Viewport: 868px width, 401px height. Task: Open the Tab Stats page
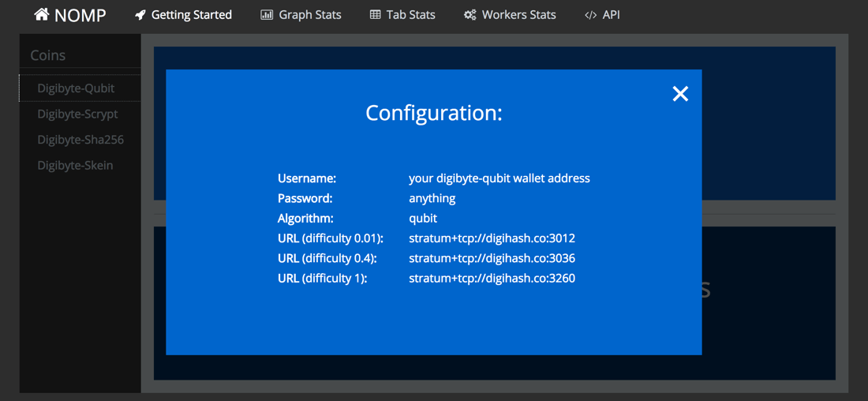tap(410, 15)
